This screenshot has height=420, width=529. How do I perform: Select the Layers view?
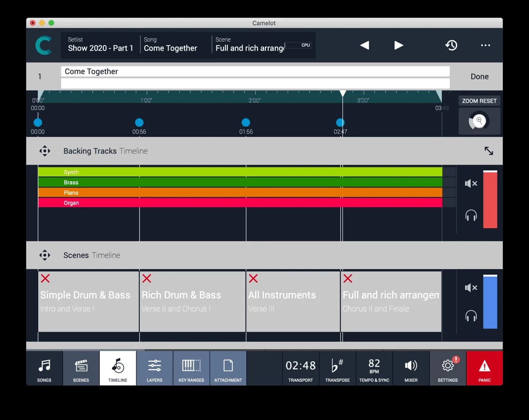coord(155,368)
